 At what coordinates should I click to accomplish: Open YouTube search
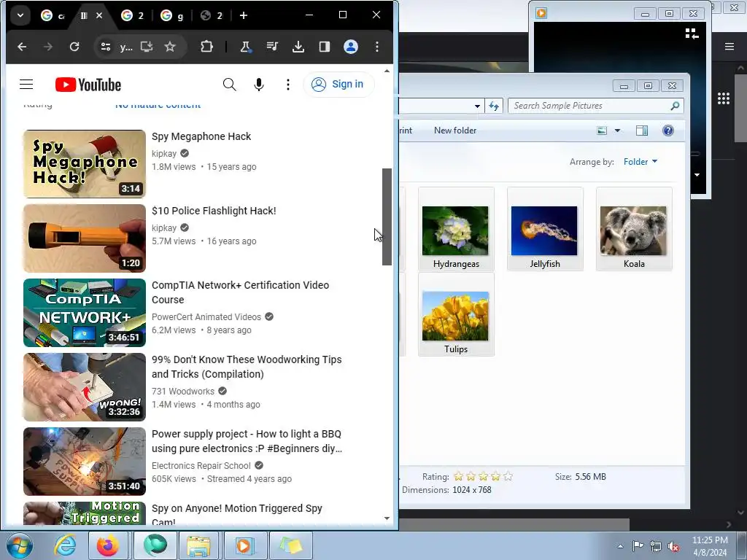coord(229,85)
